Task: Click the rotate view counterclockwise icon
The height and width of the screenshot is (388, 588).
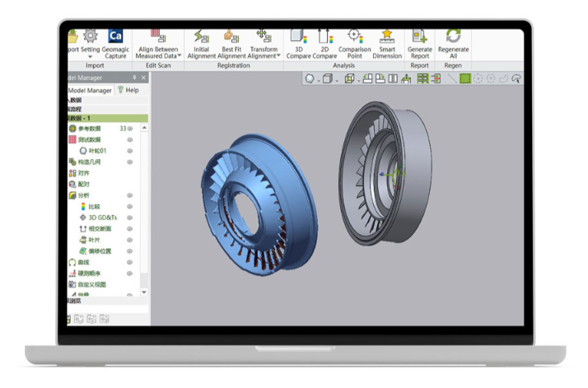Action: (367, 78)
